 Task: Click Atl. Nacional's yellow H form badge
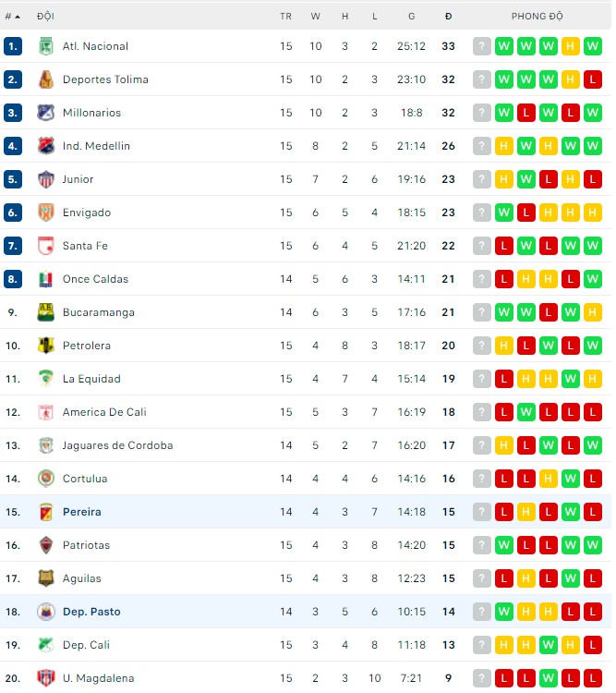pyautogui.click(x=571, y=46)
